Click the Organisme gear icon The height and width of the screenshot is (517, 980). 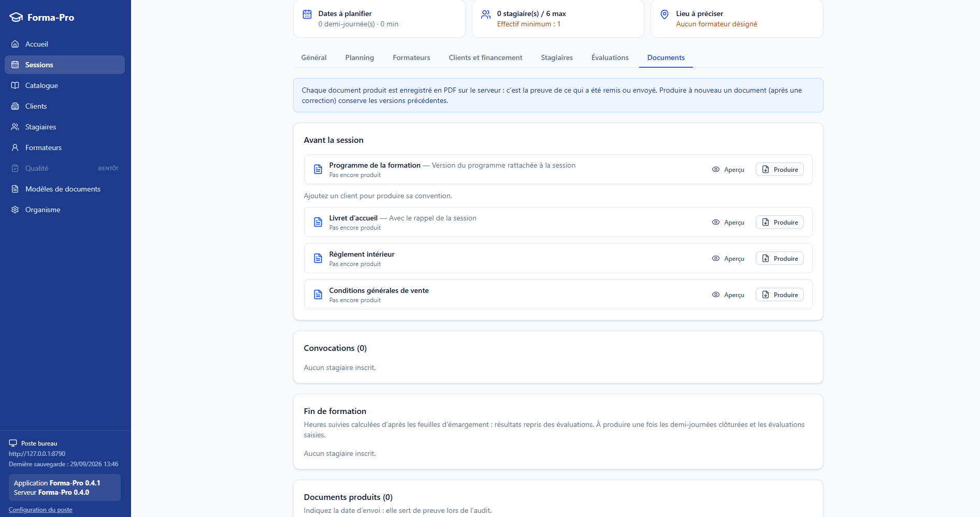click(15, 210)
